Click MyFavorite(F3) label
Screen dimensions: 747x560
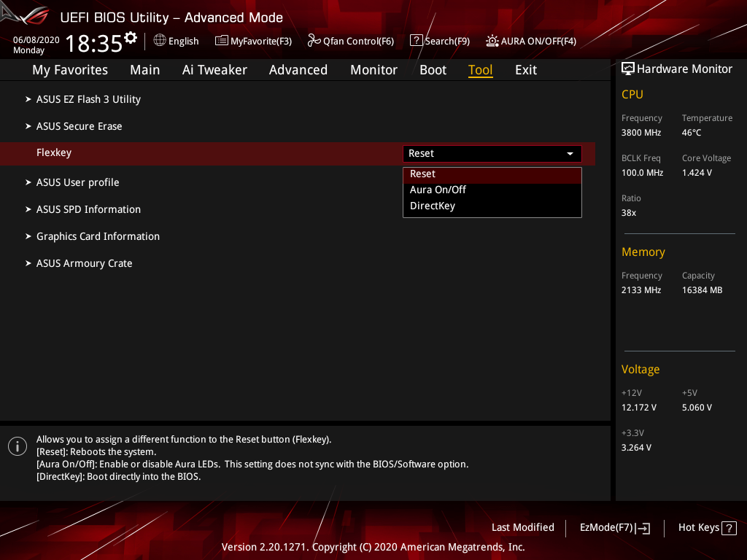[261, 42]
